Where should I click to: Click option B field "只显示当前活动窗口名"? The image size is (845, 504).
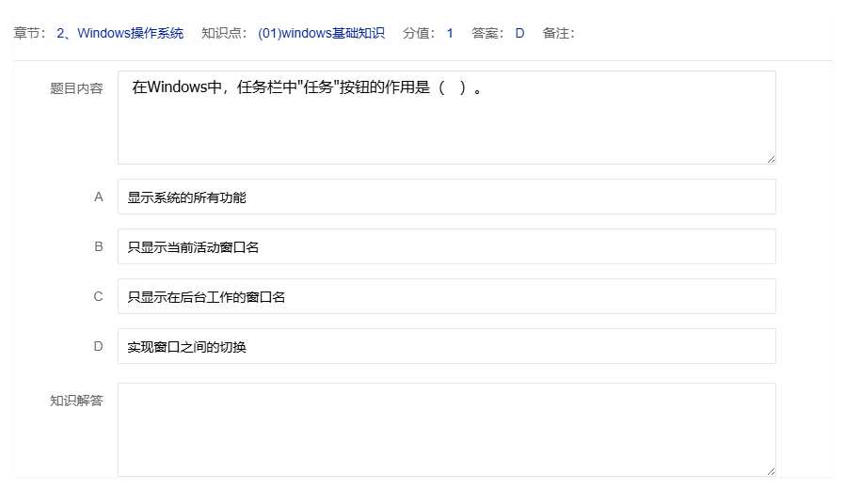coord(446,247)
